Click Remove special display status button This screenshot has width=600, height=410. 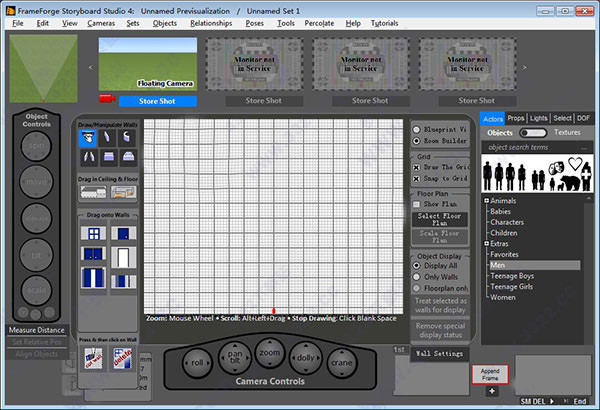pyautogui.click(x=440, y=330)
